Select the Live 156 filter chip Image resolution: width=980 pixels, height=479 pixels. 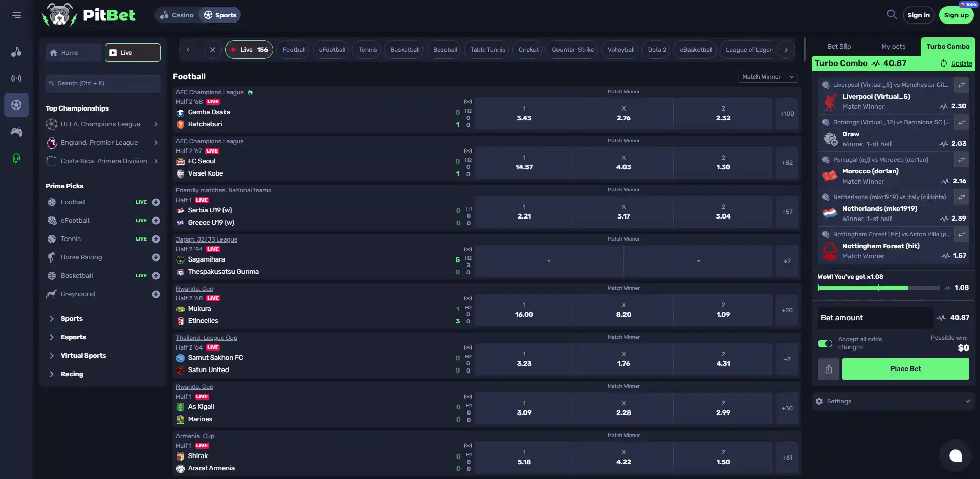(x=249, y=50)
